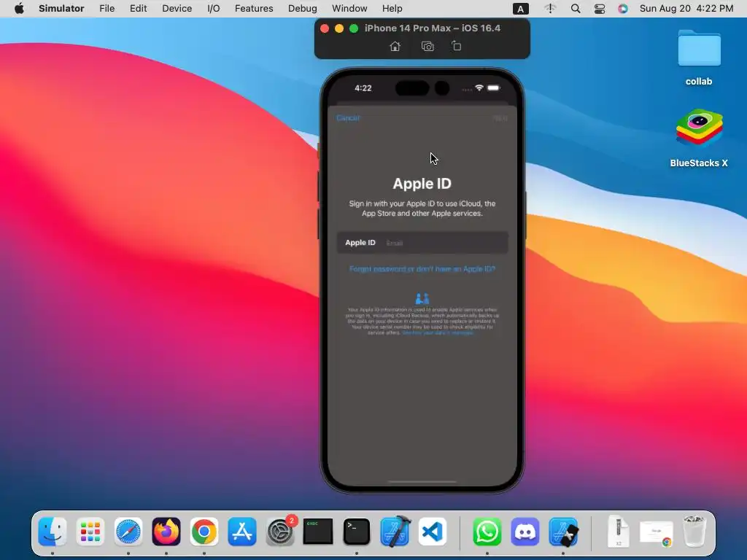The width and height of the screenshot is (747, 560).
Task: Tap Cancel on Apple ID sheet
Action: click(x=348, y=118)
